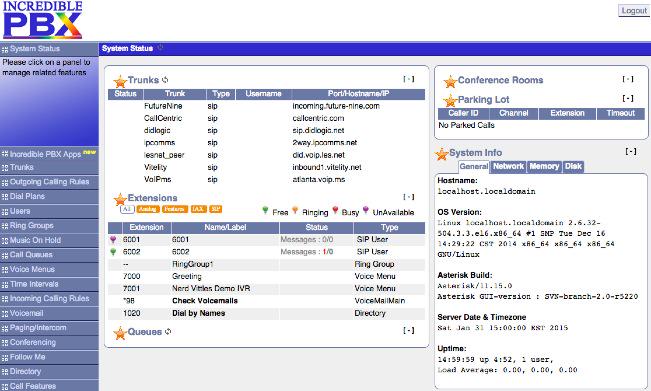The image size is (651, 391).
Task: Click the star icon beside Queues
Action: tap(120, 333)
